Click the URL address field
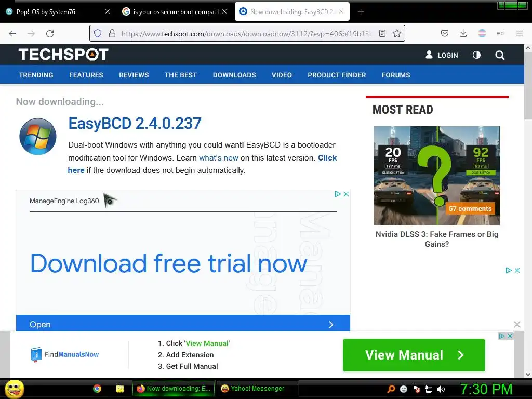 pyautogui.click(x=247, y=34)
